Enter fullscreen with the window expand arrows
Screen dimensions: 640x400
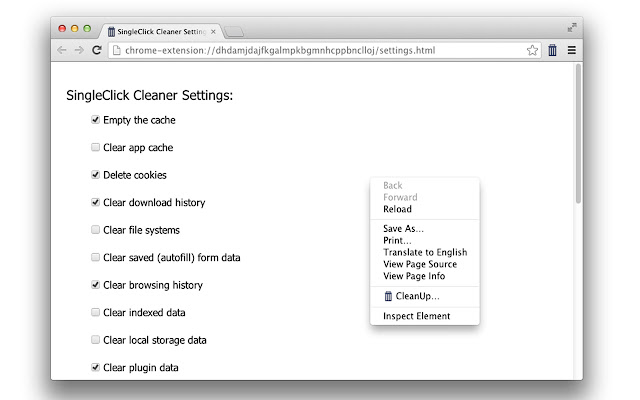[x=571, y=28]
